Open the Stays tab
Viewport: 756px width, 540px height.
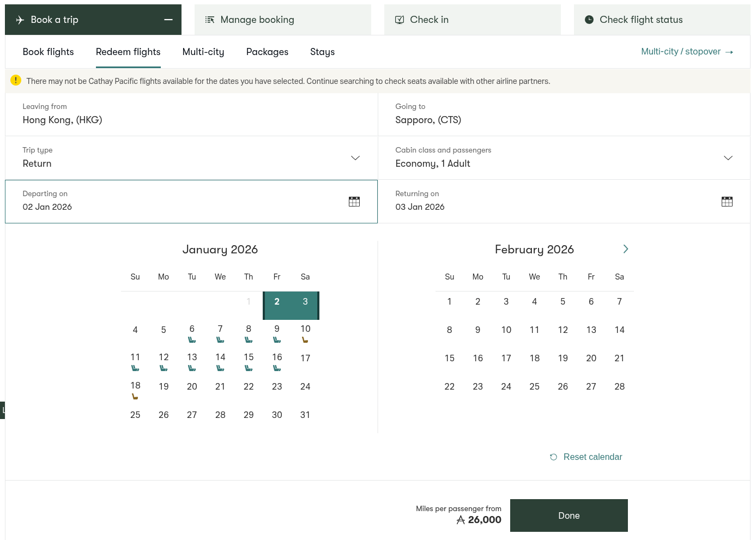[x=322, y=52]
